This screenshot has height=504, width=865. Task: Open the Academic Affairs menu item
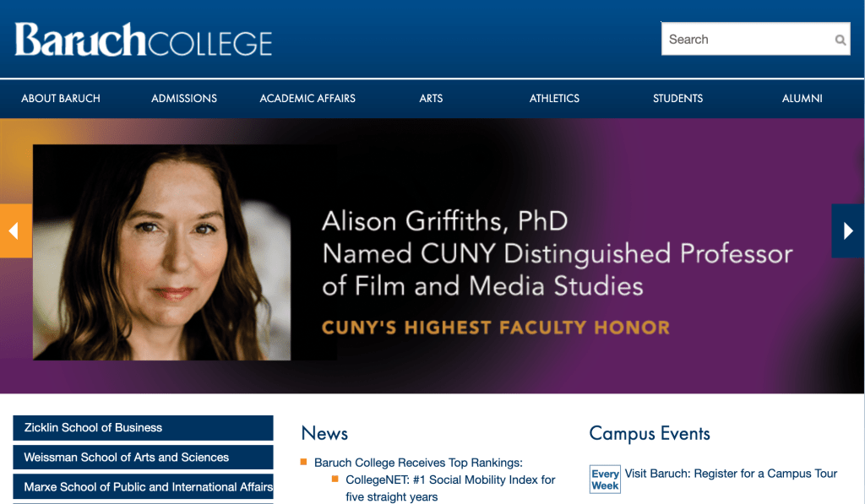click(x=307, y=99)
